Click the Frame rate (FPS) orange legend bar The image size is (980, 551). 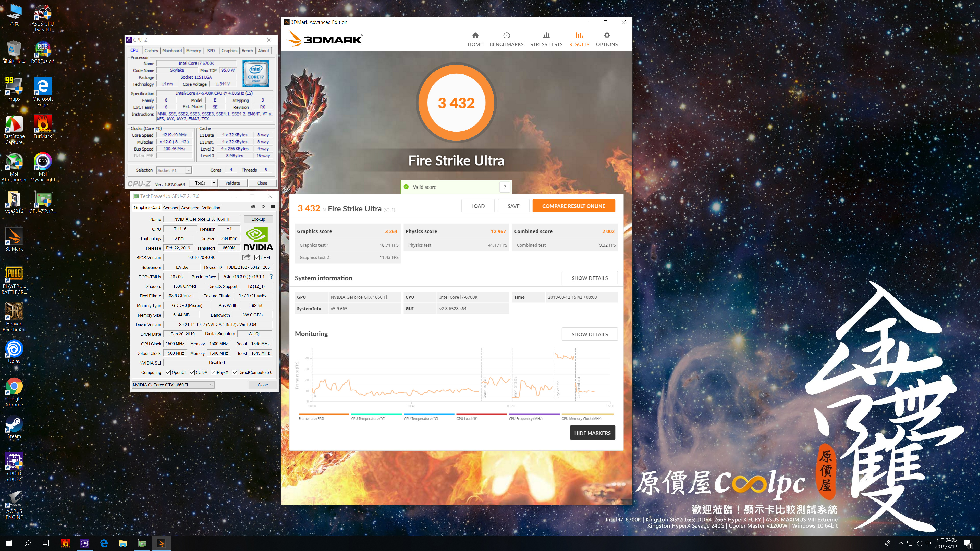(324, 415)
